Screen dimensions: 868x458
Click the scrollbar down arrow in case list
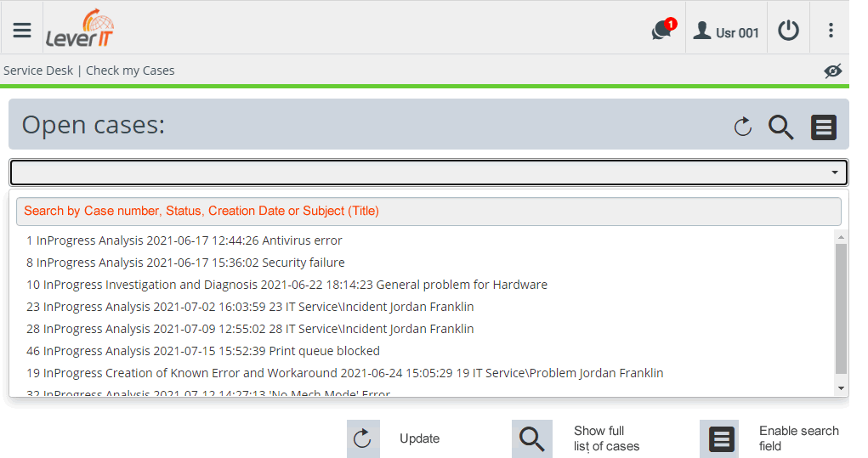[x=841, y=388]
